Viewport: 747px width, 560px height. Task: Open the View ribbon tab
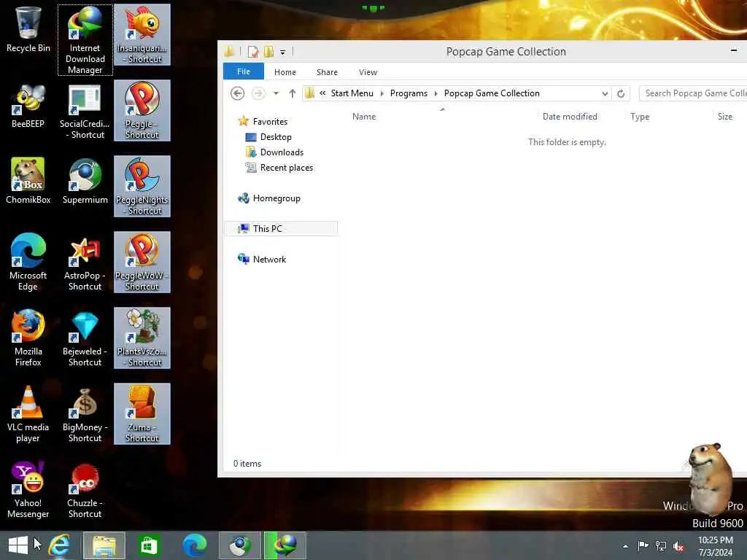[368, 72]
